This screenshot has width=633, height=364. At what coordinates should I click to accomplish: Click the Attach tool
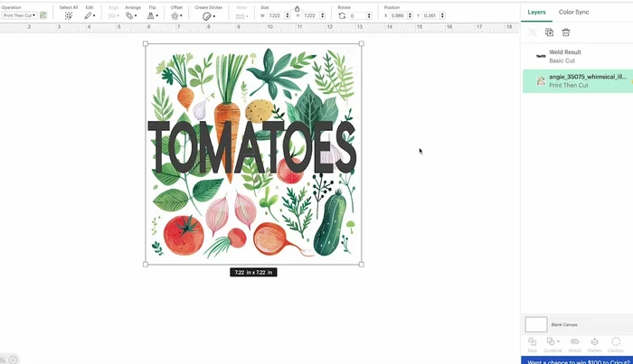[574, 345]
